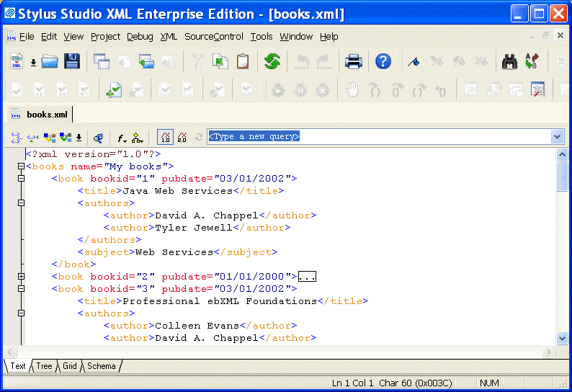This screenshot has width=572, height=392.
Task: Toggle the XPath 2.0 query mode button
Action: point(182,137)
